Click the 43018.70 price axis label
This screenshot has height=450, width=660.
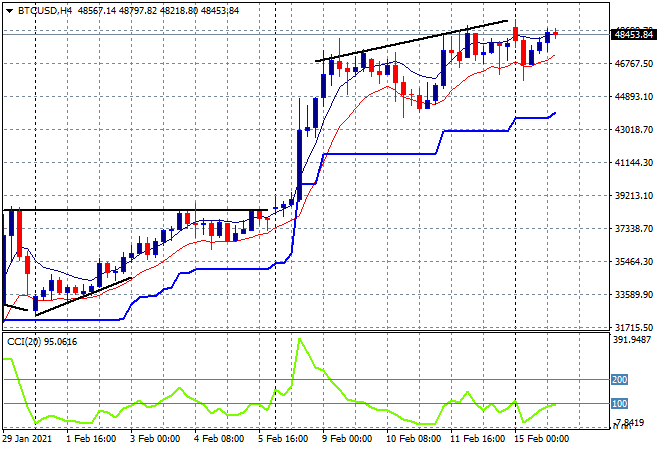click(x=634, y=130)
